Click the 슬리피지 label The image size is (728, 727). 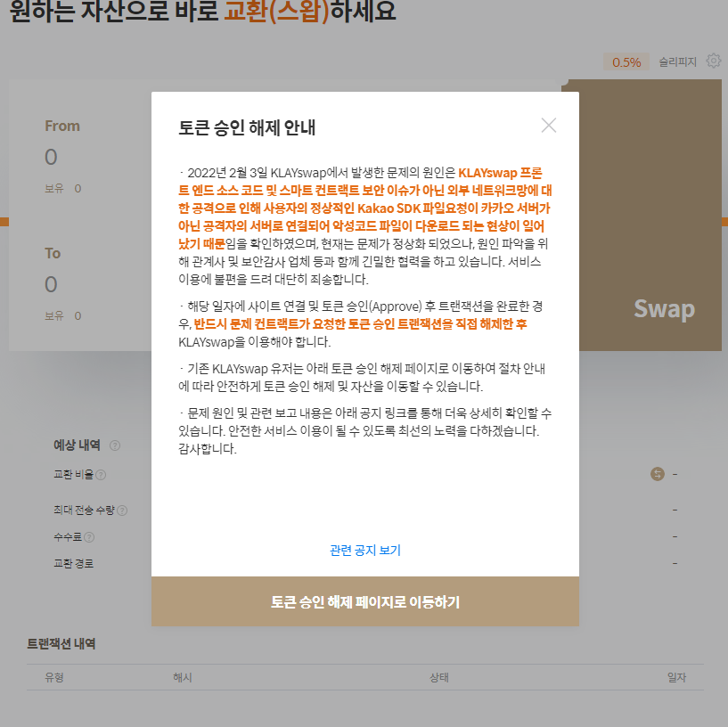coord(678,61)
